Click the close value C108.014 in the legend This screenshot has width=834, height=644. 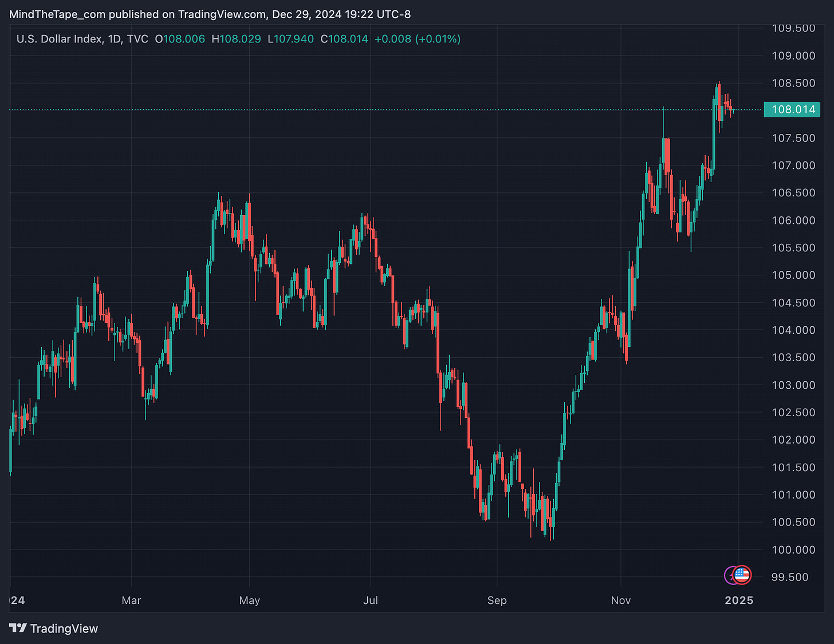coord(344,39)
